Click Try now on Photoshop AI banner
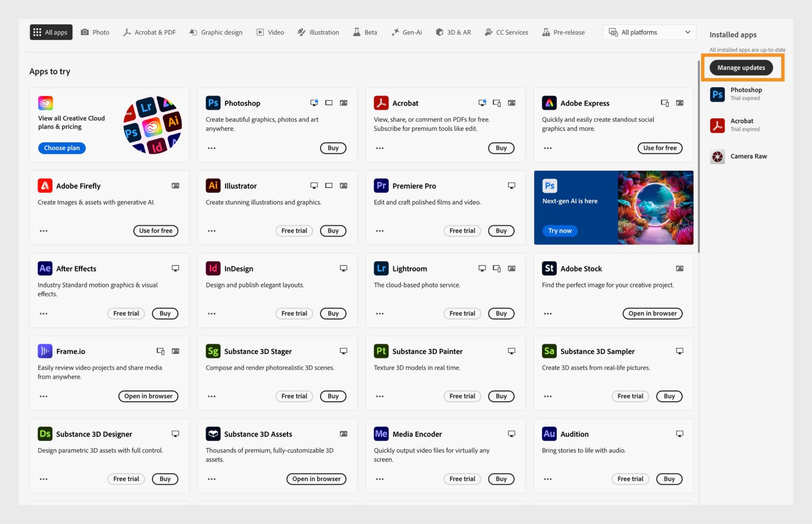812x524 pixels. 559,230
